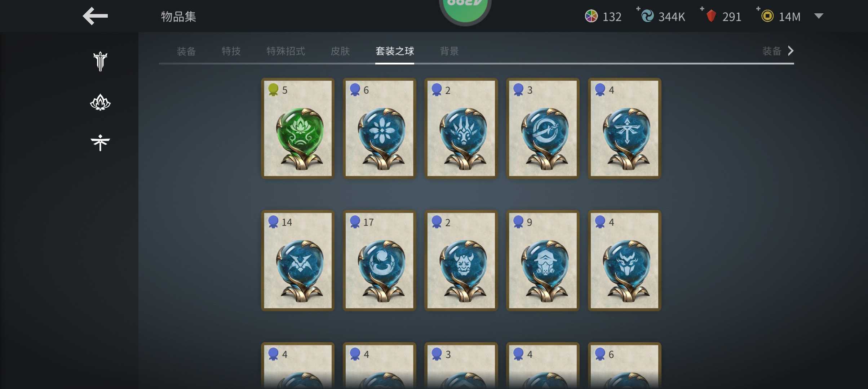Advance tabs with the right chevron
The width and height of the screenshot is (868, 389).
coord(791,51)
